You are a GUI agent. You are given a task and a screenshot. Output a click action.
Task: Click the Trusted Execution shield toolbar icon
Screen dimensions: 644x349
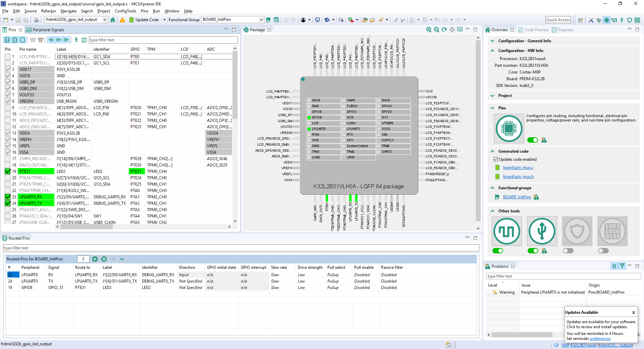[x=630, y=20]
